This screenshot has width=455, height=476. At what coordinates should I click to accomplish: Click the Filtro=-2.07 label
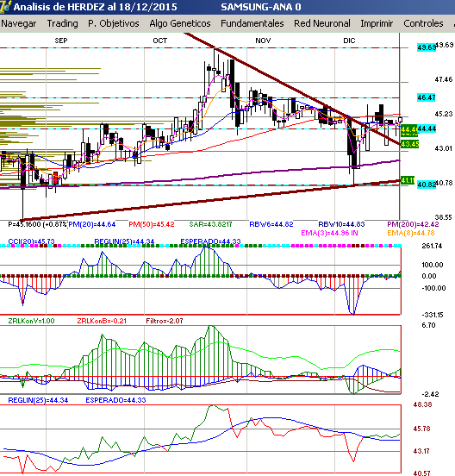coord(165,321)
